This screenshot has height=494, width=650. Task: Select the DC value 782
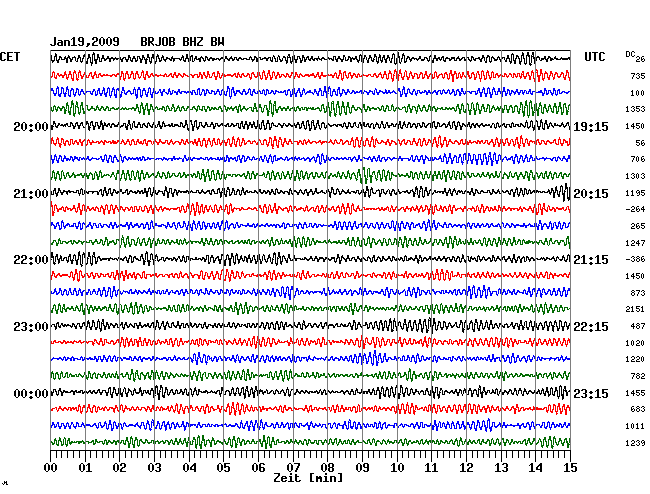tap(638, 376)
